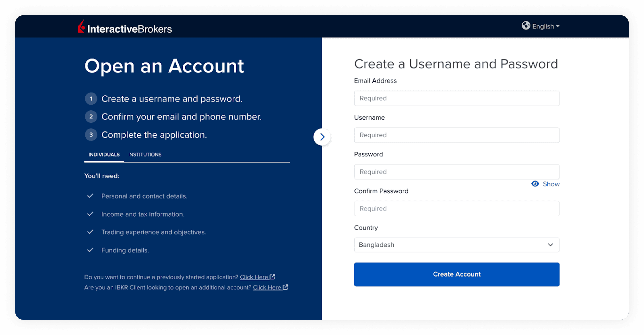Focus the Username input field
Image resolution: width=644 pixels, height=335 pixels.
pyautogui.click(x=457, y=135)
